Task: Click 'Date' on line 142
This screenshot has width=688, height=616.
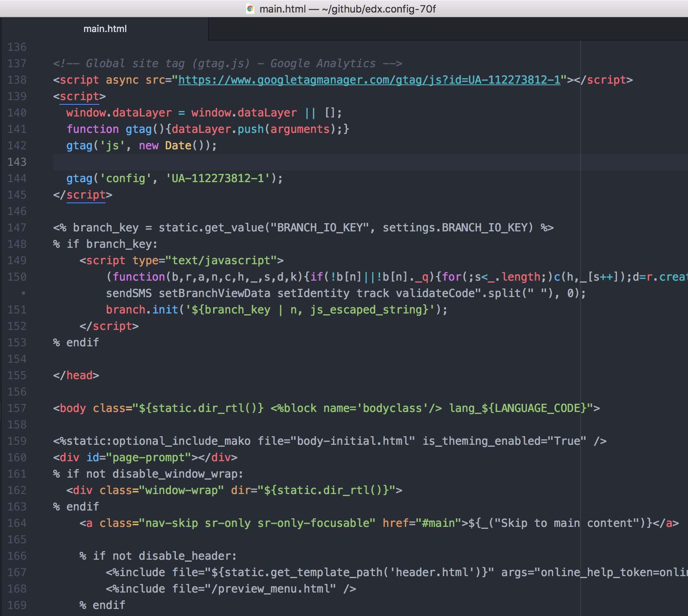Action: (178, 145)
